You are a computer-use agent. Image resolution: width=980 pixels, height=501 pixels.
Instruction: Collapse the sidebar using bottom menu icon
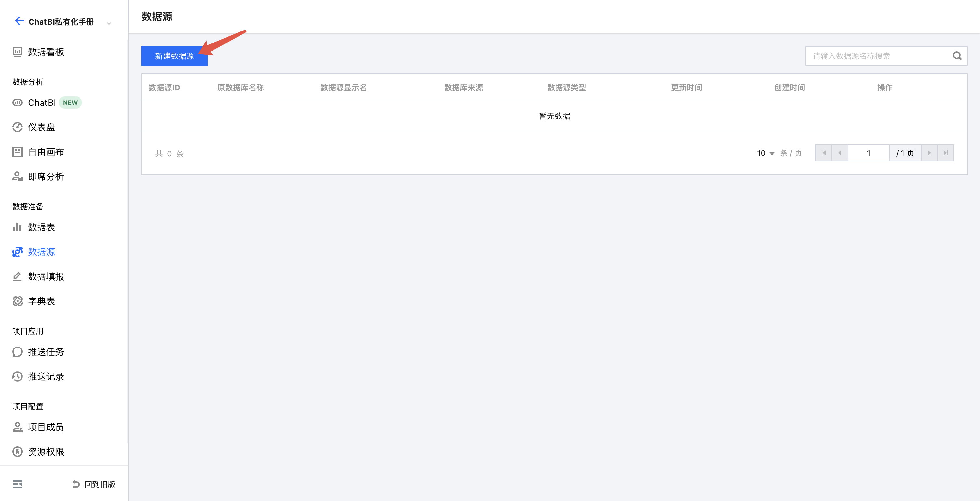[x=17, y=484]
